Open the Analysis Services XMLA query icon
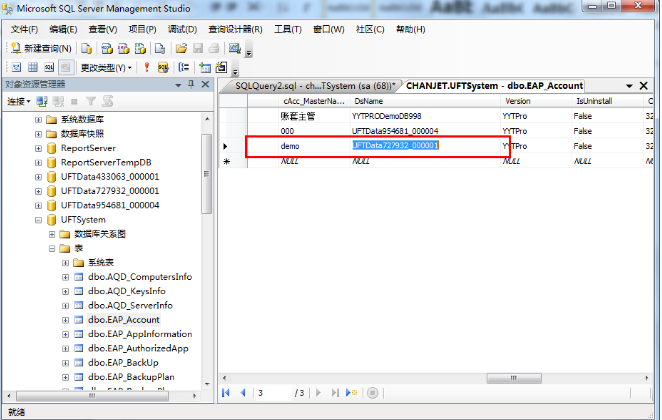This screenshot has width=662, height=420. tap(140, 49)
